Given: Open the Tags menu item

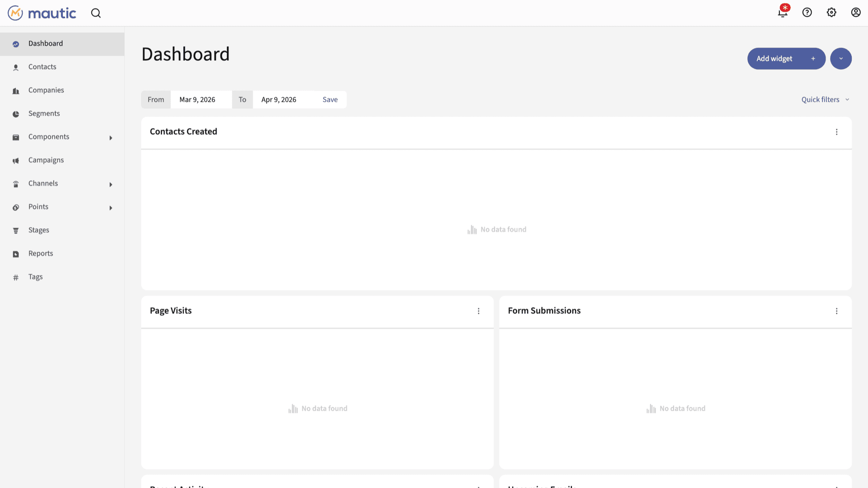Looking at the screenshot, I should click(x=62, y=277).
